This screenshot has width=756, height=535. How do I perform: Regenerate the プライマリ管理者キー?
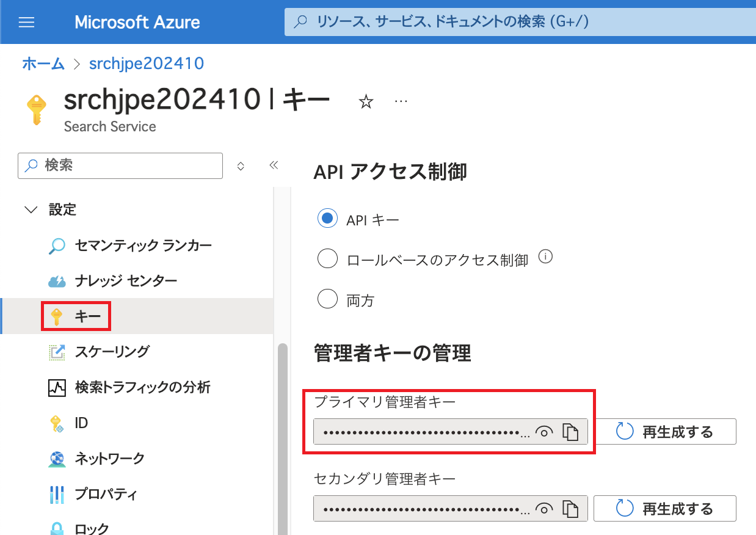click(664, 432)
